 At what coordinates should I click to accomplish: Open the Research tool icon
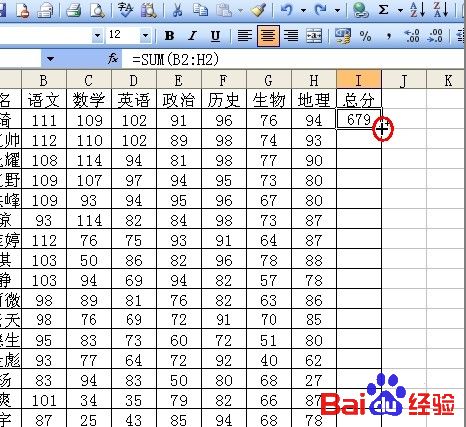click(x=149, y=10)
